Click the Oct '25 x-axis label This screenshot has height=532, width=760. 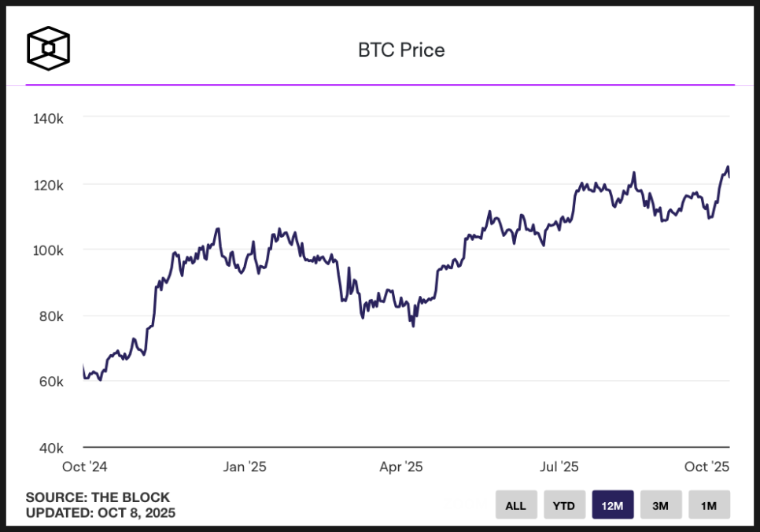pos(707,467)
